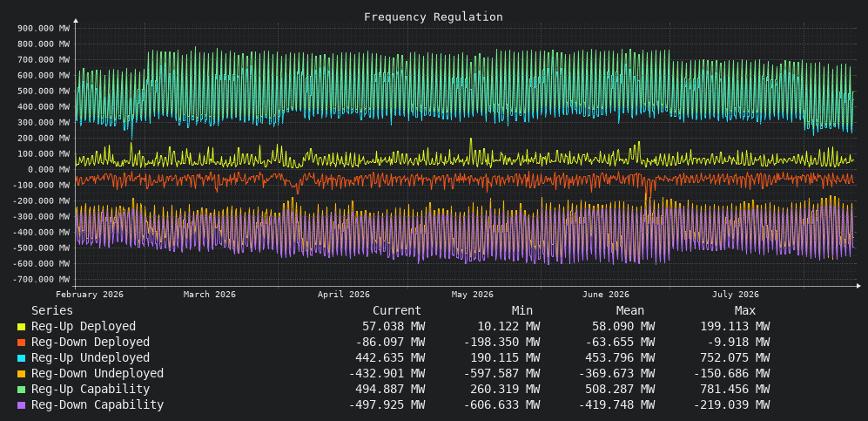
Task: Click the Current column header
Action: coord(397,311)
